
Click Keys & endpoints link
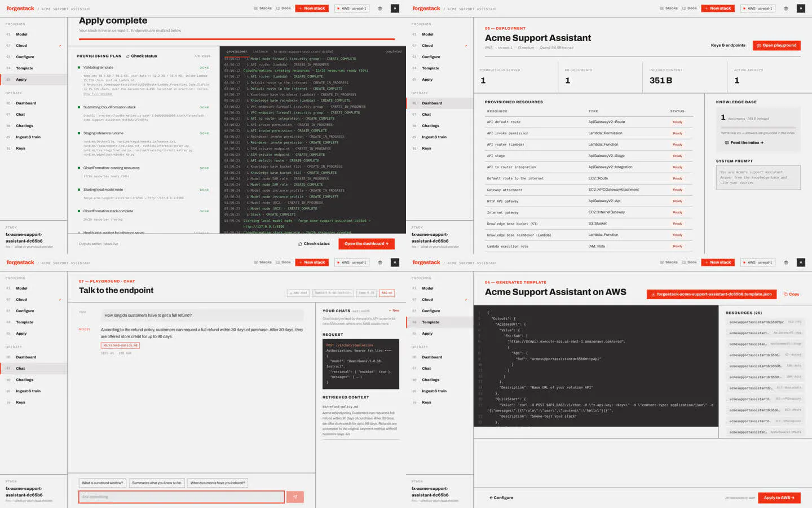(x=728, y=45)
